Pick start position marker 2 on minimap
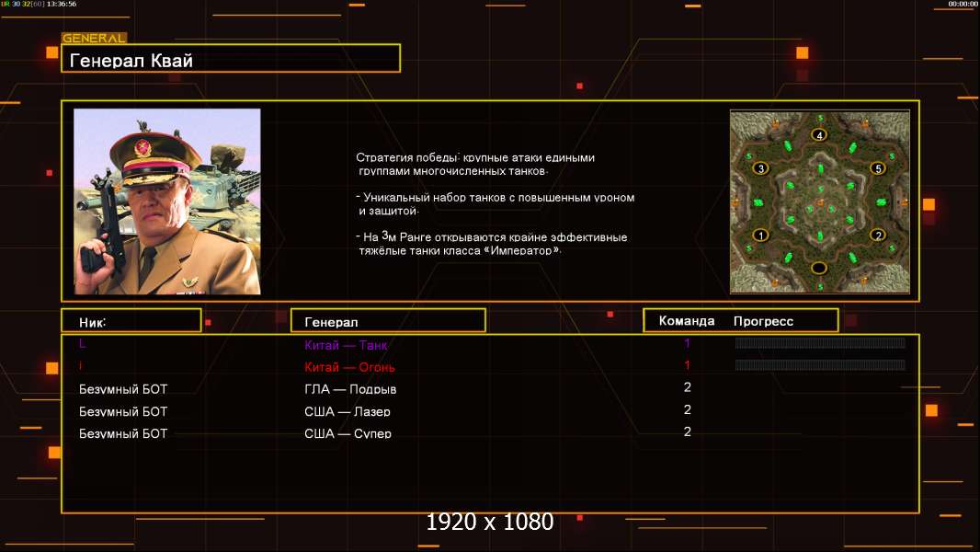 878,236
